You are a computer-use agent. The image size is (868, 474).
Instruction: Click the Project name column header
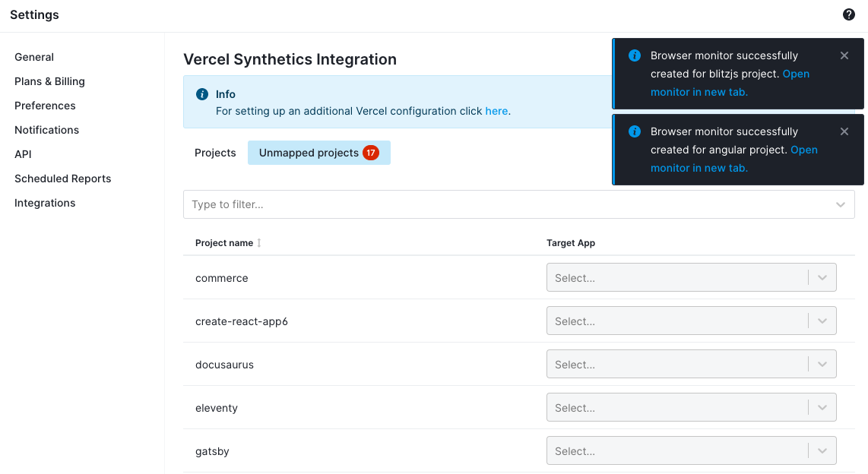224,243
